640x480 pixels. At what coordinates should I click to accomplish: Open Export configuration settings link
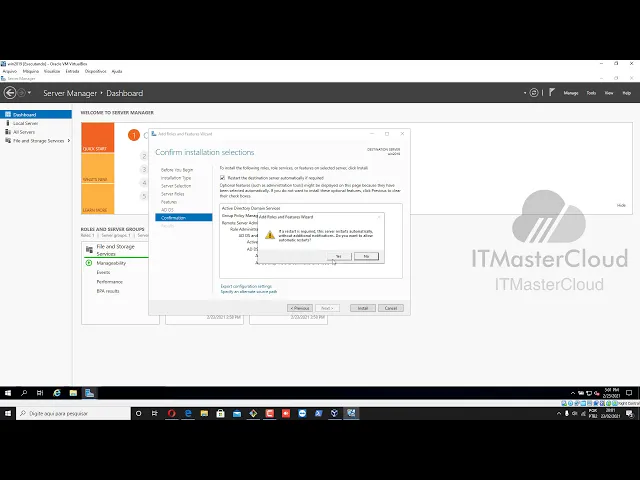point(246,286)
